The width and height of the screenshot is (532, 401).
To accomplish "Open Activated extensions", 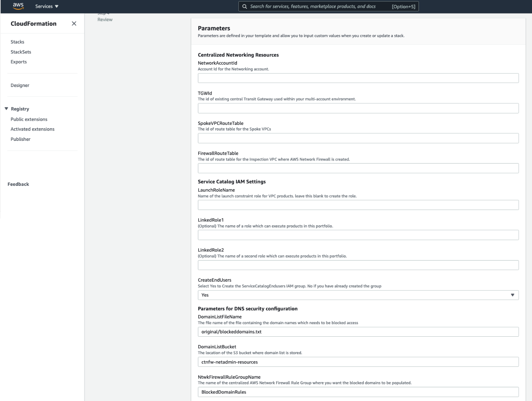I will [x=32, y=129].
